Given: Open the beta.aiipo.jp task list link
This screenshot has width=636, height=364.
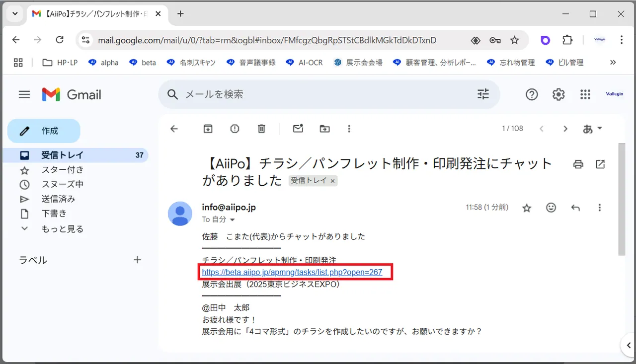Looking at the screenshot, I should point(292,272).
